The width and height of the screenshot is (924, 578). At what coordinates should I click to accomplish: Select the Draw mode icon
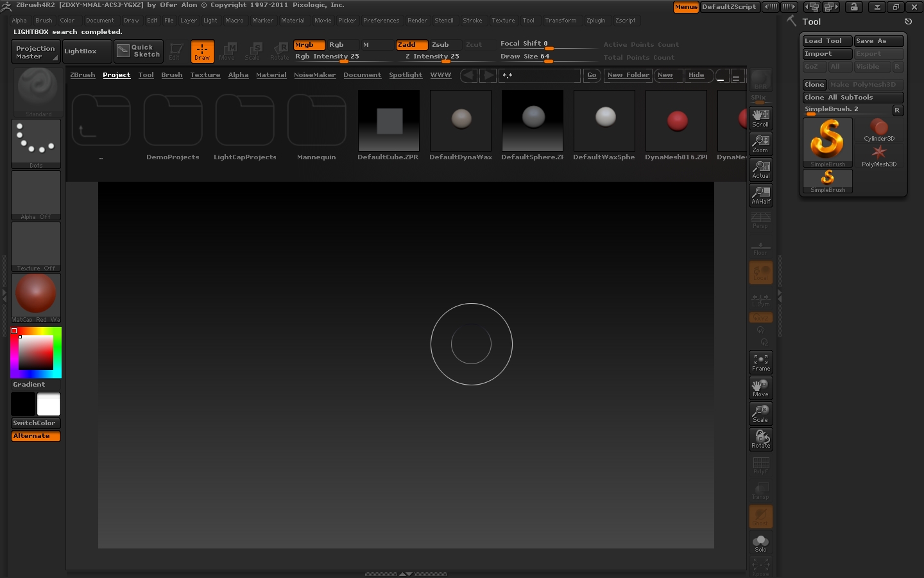pos(202,51)
